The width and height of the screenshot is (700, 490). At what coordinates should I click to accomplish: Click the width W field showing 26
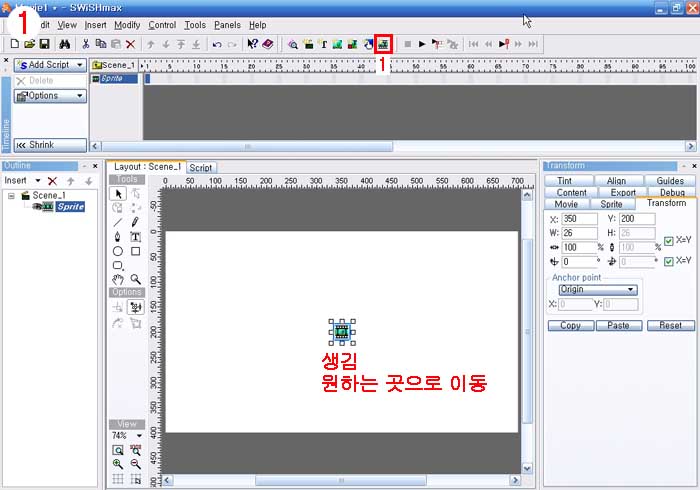click(x=579, y=233)
